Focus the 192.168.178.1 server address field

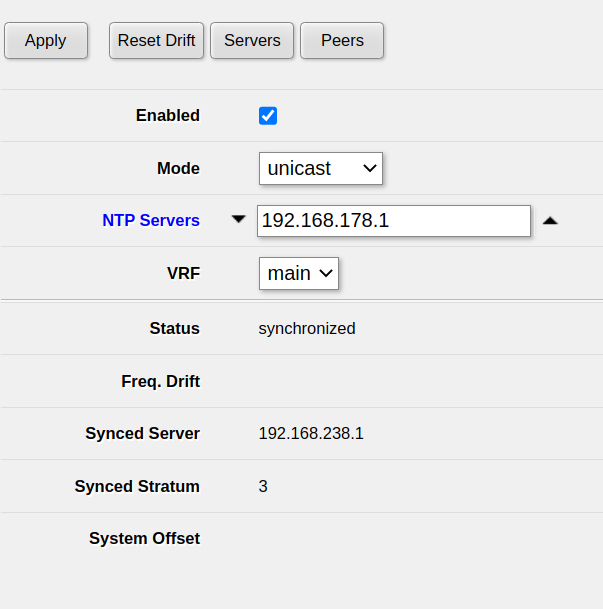pos(394,221)
